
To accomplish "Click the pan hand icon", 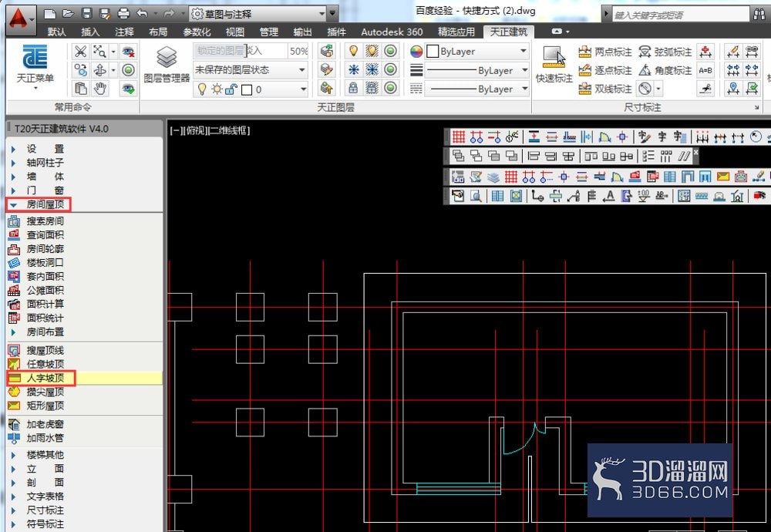I will click(99, 89).
